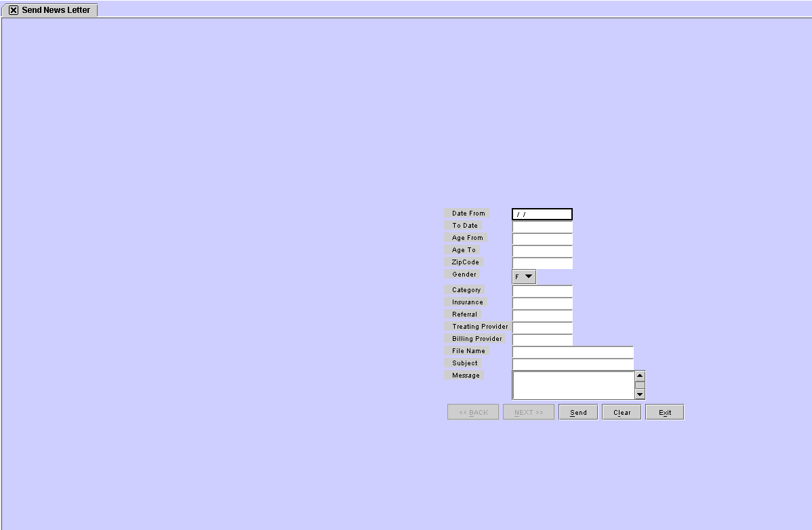Click the Category input field

click(x=542, y=291)
